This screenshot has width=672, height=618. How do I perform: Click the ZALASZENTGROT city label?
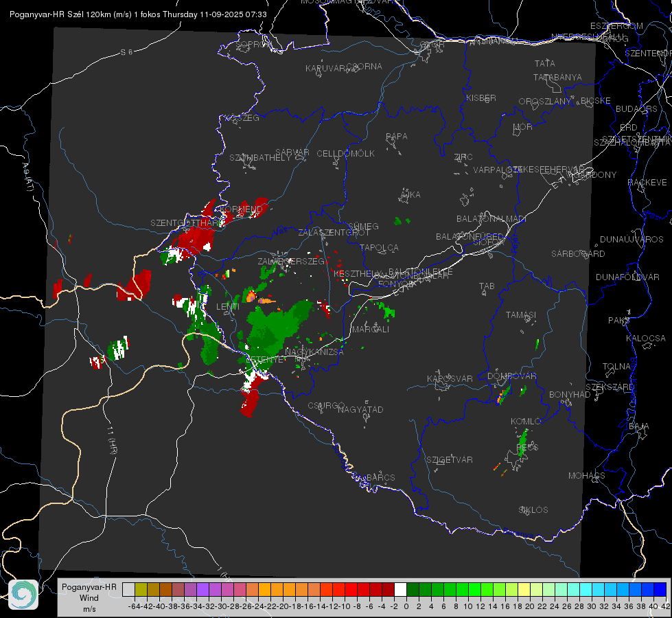tap(334, 233)
